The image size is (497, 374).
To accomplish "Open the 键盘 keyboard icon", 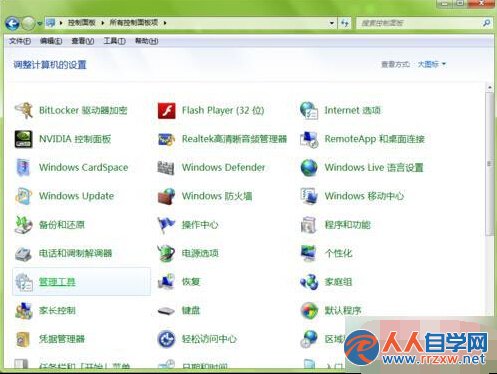I will point(166,311).
